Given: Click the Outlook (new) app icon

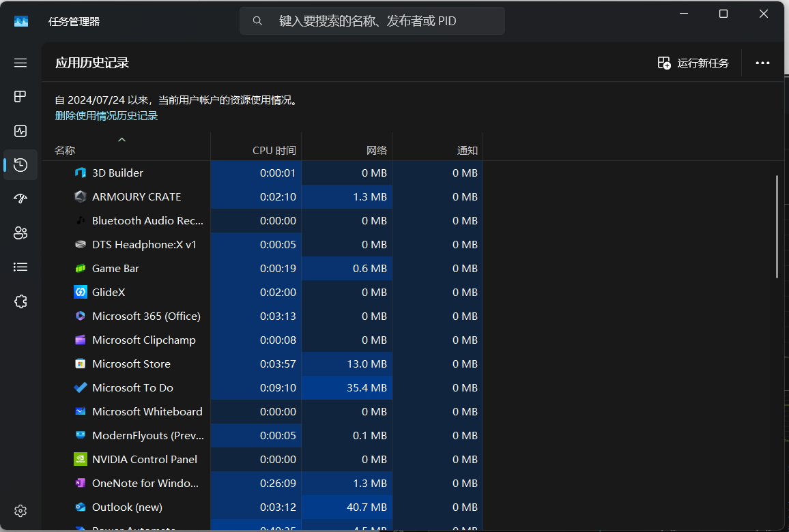Looking at the screenshot, I should [x=81, y=507].
